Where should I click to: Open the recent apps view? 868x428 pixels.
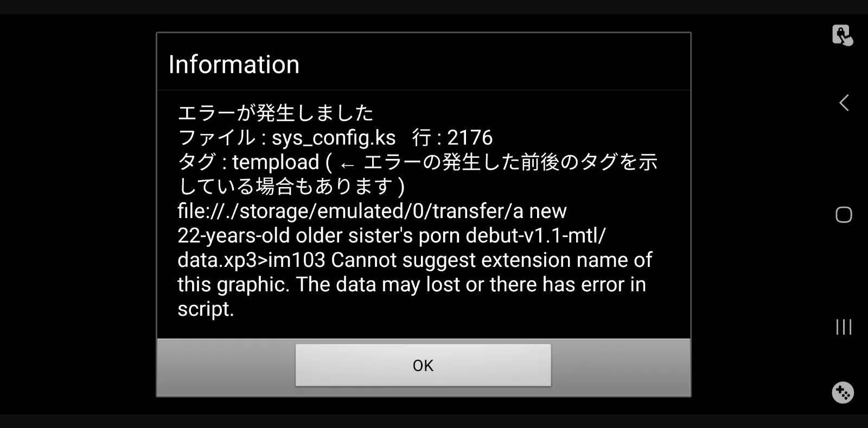(x=844, y=327)
